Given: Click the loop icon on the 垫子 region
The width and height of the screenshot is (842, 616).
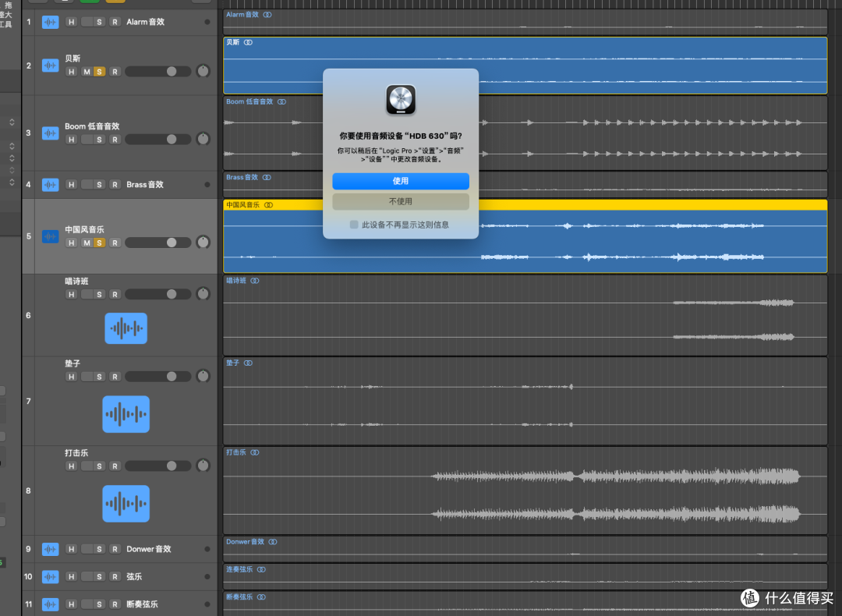Looking at the screenshot, I should point(248,363).
